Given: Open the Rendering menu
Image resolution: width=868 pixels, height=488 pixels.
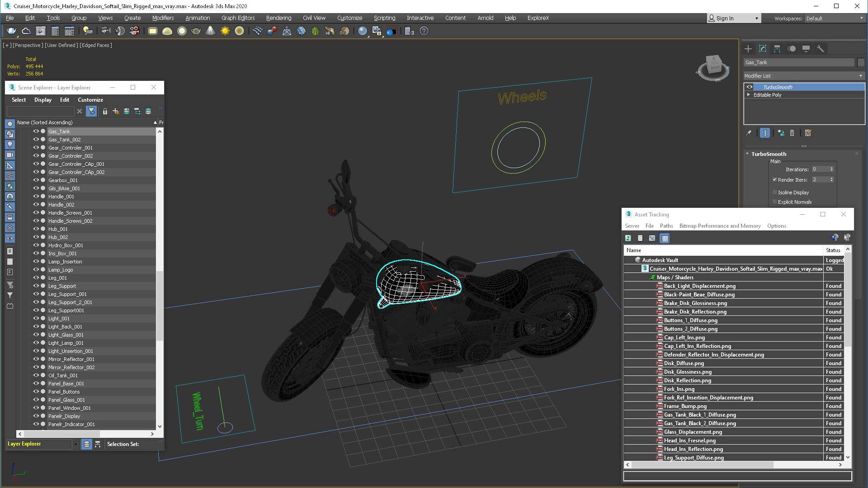Looking at the screenshot, I should (x=278, y=18).
